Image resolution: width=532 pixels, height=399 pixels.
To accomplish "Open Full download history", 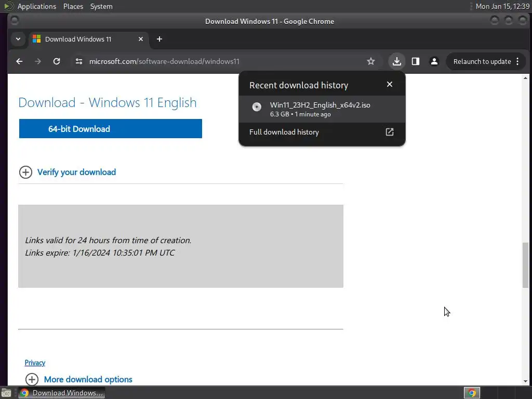I will coord(322,132).
